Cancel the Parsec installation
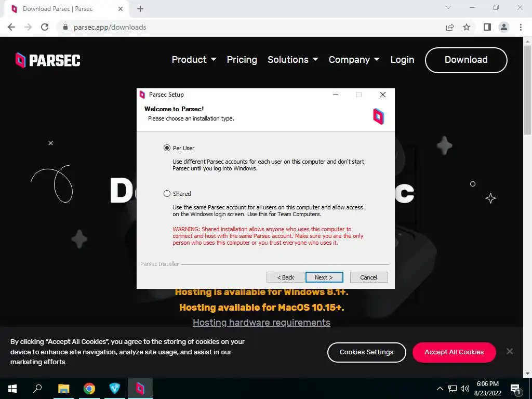The height and width of the screenshot is (399, 532). pos(369,277)
